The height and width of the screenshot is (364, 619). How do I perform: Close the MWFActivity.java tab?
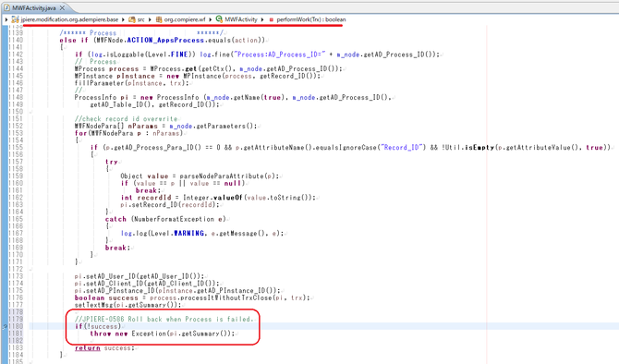[62, 8]
